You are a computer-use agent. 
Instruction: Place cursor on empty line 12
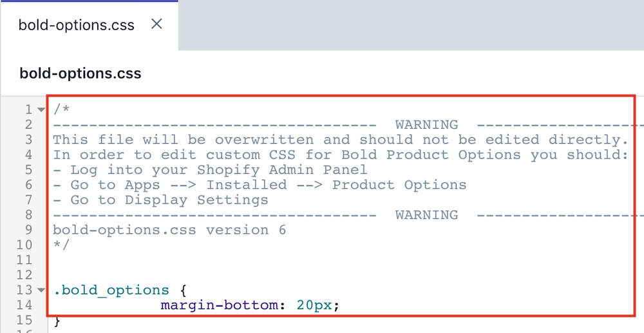pyautogui.click(x=341, y=275)
